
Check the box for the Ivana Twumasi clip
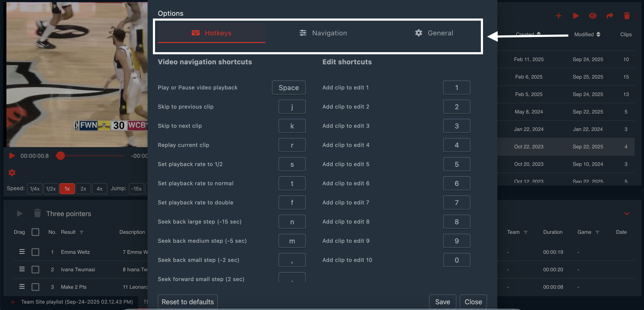coord(35,269)
